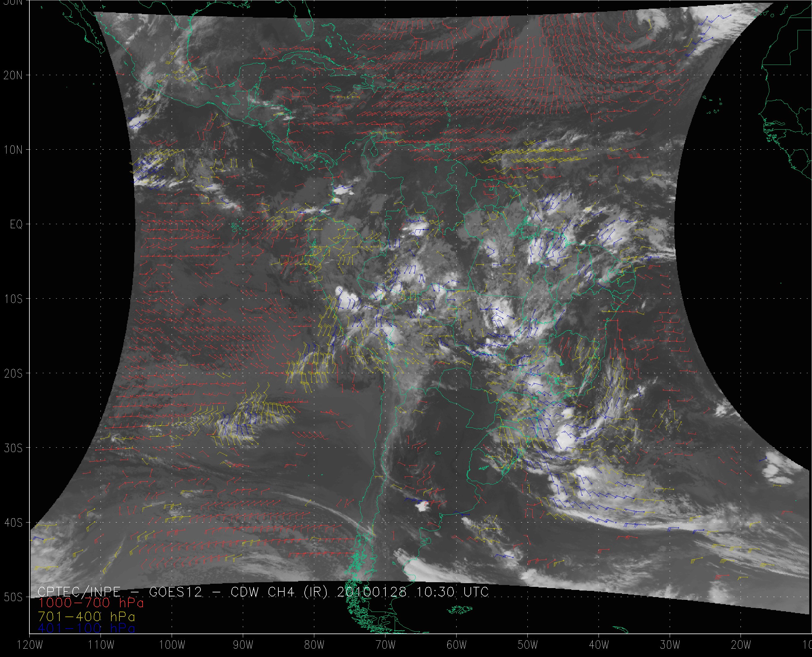Click the EQ latitude axis label

(x=16, y=225)
